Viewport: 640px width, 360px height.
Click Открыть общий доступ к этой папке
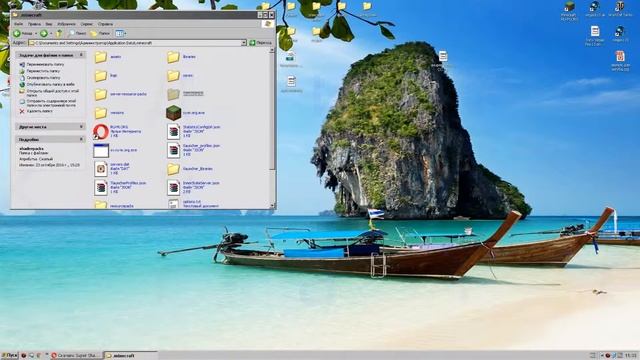point(52,93)
